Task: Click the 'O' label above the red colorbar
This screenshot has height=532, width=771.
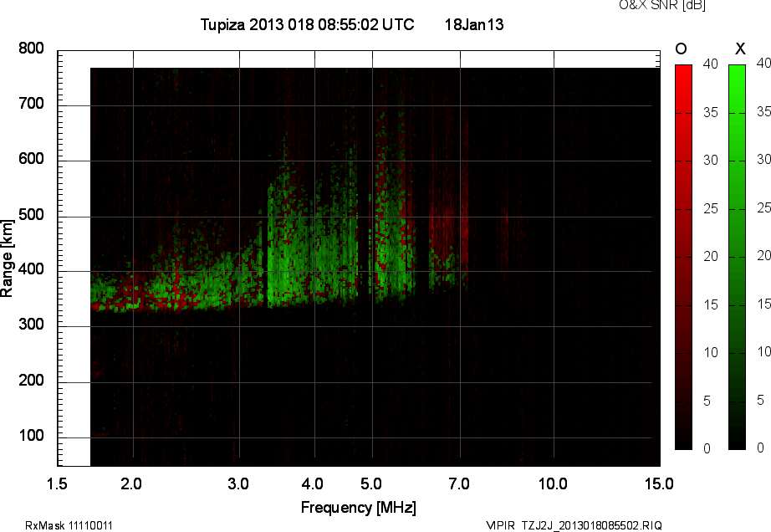Action: pos(681,49)
